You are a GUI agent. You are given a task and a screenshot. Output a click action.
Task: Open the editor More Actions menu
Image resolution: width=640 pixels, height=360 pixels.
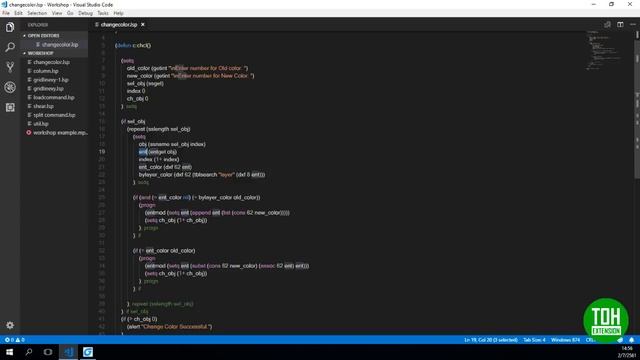click(633, 24)
